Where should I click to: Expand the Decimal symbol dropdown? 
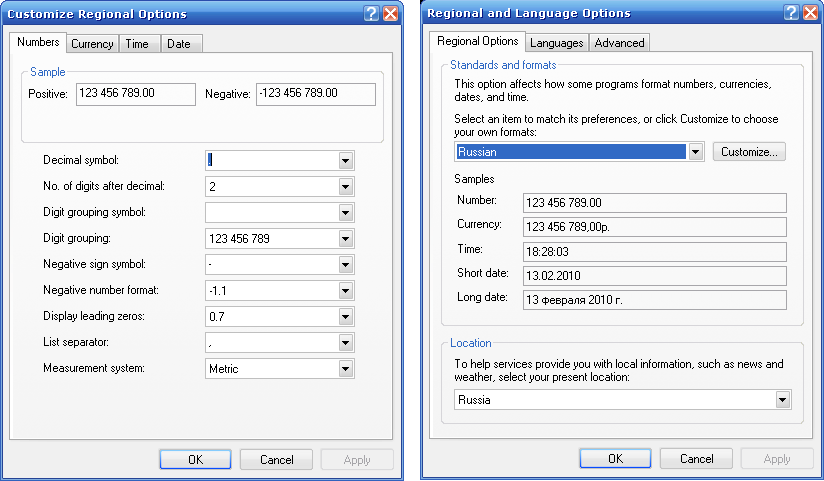(345, 160)
